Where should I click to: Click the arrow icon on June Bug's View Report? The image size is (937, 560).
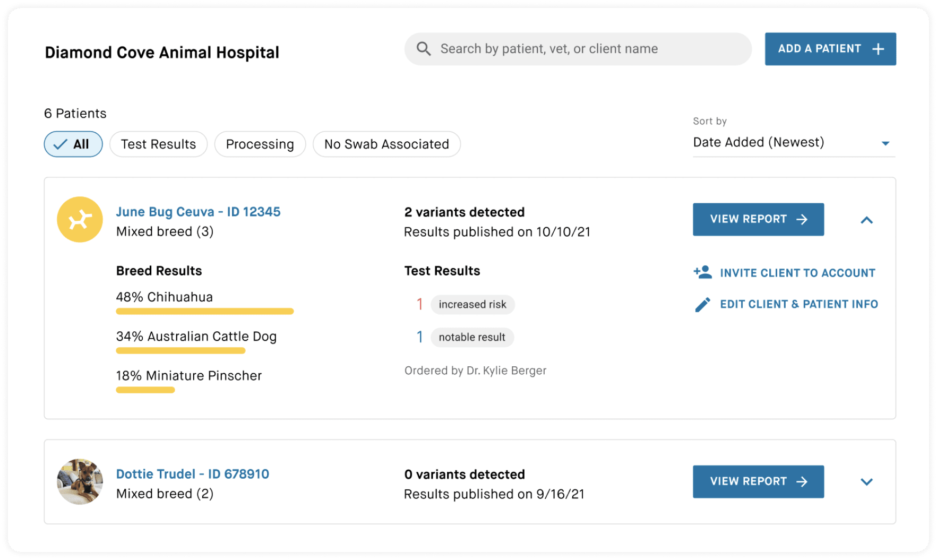(x=802, y=219)
